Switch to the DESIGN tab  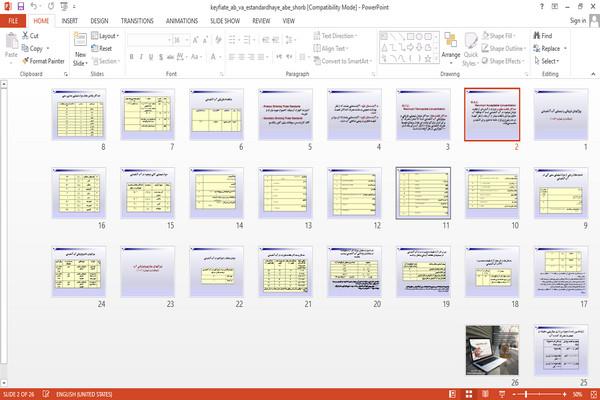[99, 21]
